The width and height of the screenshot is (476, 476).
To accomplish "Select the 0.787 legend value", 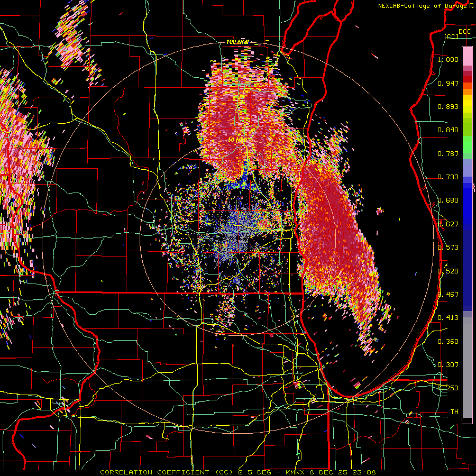I will click(x=448, y=153).
